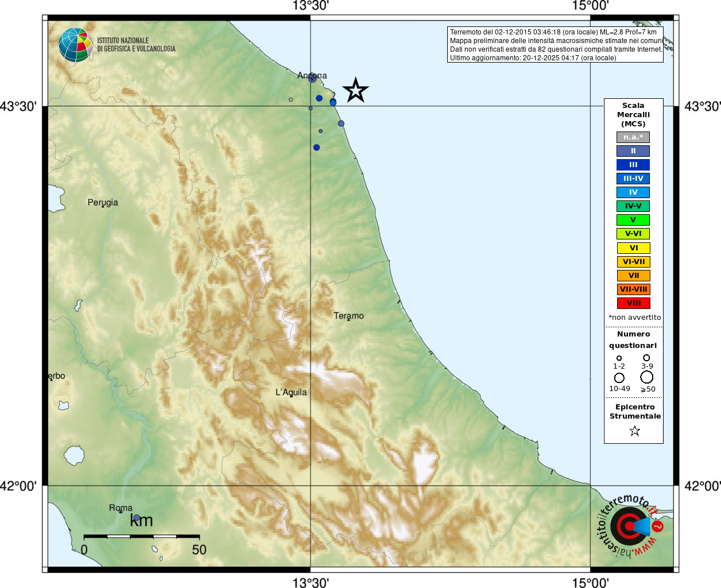Click the 10-49 questionnaire circle in legend
Viewport: 721px width, 588px height.
tap(619, 378)
